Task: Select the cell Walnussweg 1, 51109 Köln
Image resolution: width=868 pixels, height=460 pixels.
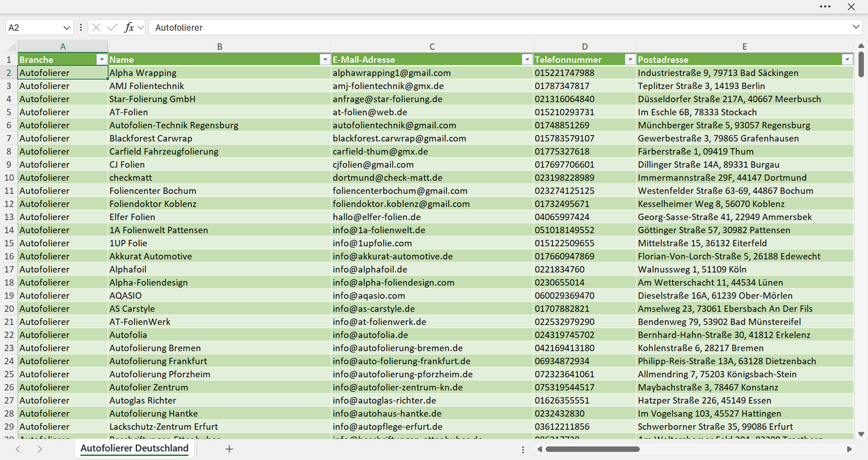Action: [x=745, y=270]
